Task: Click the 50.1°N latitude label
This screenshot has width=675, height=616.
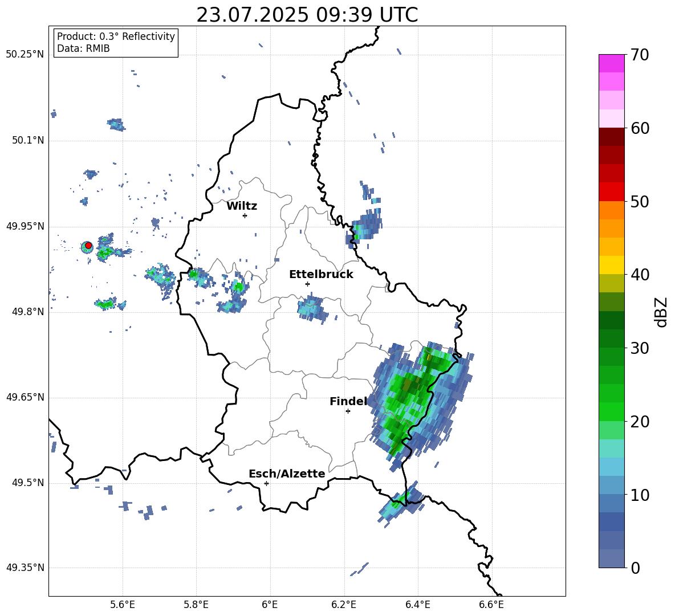Action: click(28, 140)
